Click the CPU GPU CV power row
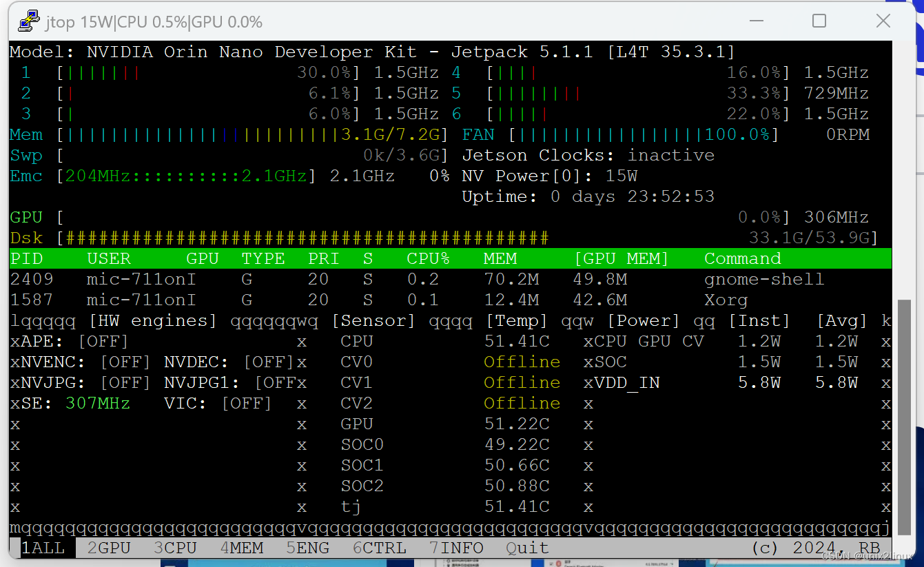The height and width of the screenshot is (567, 924). click(x=727, y=341)
